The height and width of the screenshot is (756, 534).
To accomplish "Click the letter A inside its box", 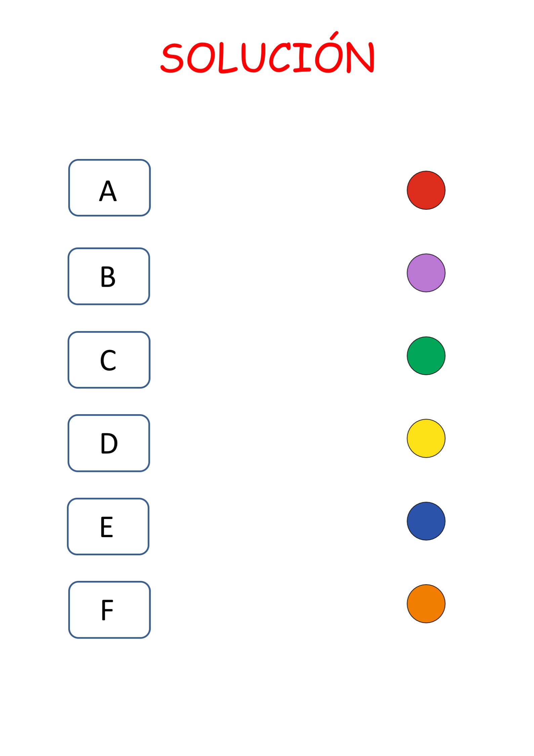I will tap(108, 191).
